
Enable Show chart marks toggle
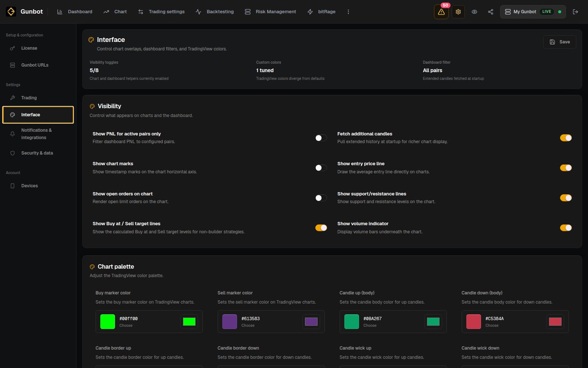pos(321,168)
